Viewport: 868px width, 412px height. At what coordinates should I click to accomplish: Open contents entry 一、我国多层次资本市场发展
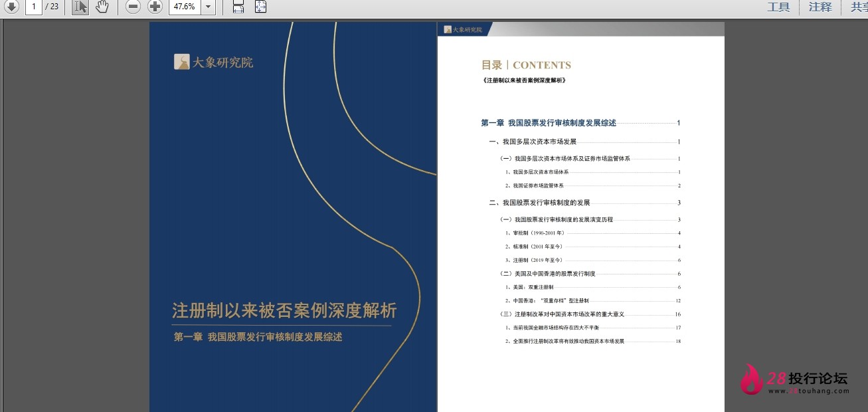point(584,142)
